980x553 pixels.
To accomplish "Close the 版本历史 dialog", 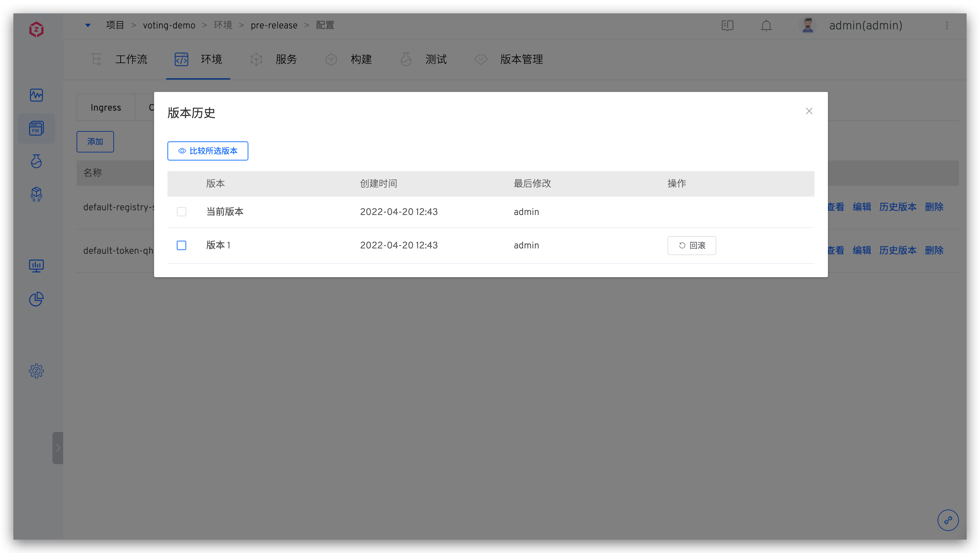I will [x=809, y=111].
